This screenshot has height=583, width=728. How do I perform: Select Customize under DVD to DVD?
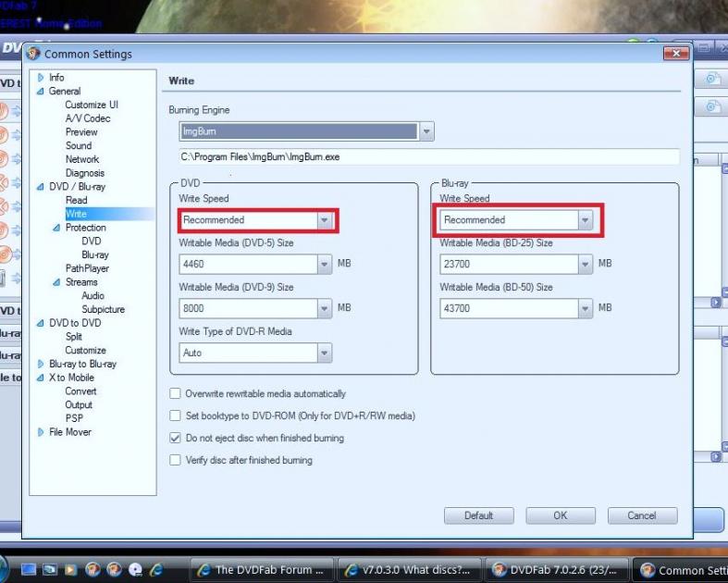click(x=85, y=351)
